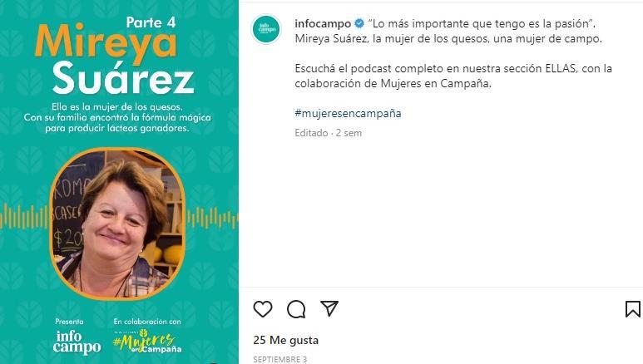Image resolution: width=643 pixels, height=364 pixels.
Task: Open comments with the speech bubble icon
Action: tap(296, 309)
